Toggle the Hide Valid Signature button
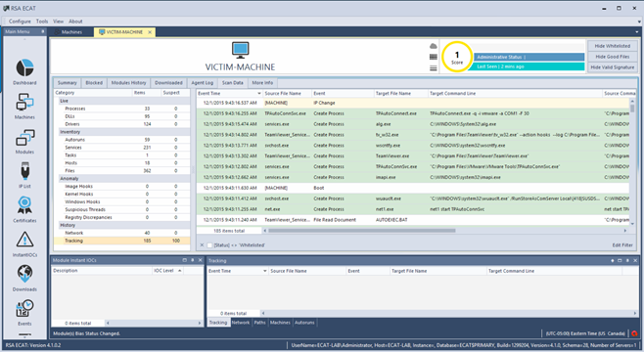 tap(613, 67)
